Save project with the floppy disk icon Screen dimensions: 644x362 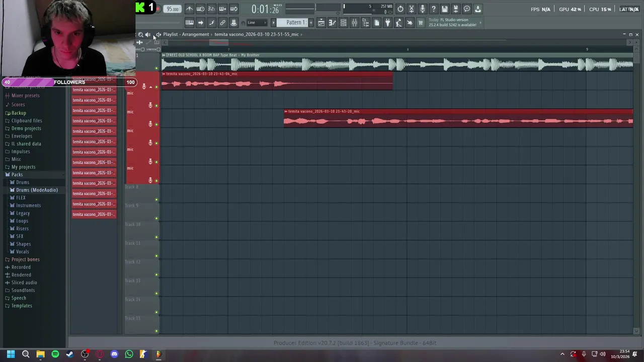(x=444, y=9)
